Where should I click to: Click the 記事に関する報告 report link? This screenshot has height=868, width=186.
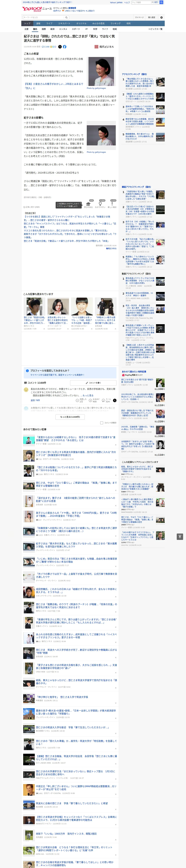[31, 207]
